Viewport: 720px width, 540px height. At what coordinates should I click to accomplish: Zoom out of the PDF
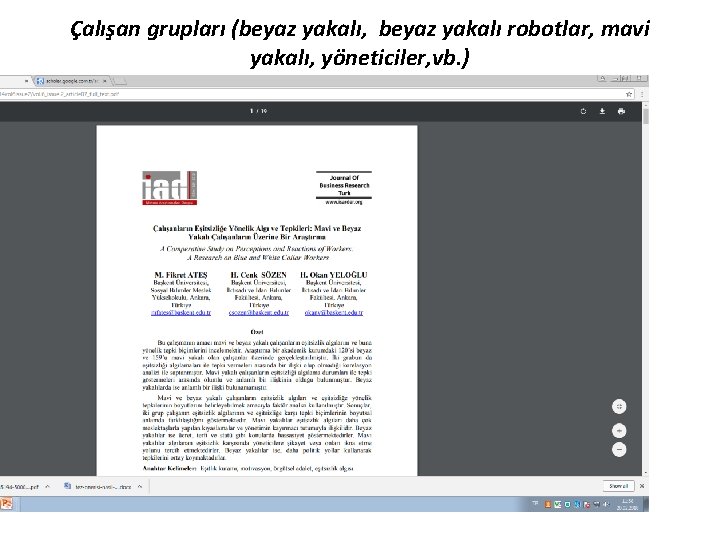pos(619,450)
